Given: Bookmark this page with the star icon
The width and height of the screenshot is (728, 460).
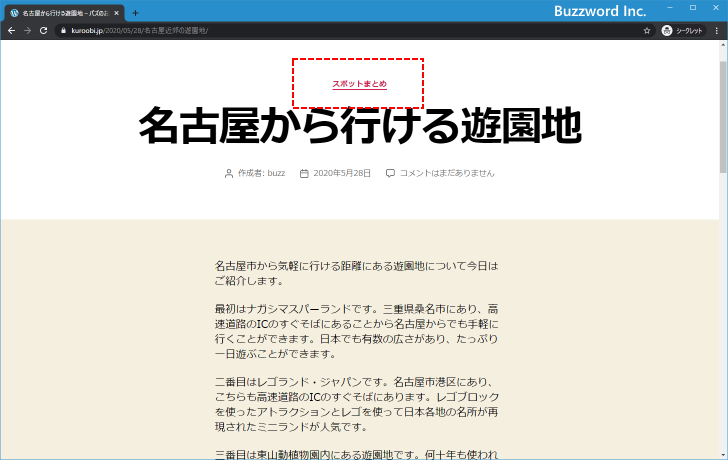Looking at the screenshot, I should pos(647,31).
